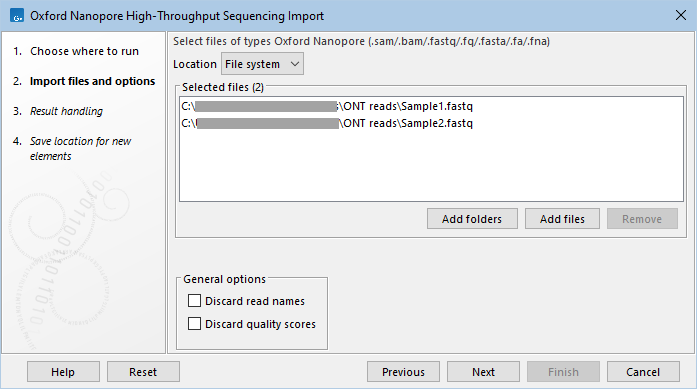The image size is (697, 389).
Task: Click the Select files of types Oxford Nanopore text
Action: pos(361,41)
